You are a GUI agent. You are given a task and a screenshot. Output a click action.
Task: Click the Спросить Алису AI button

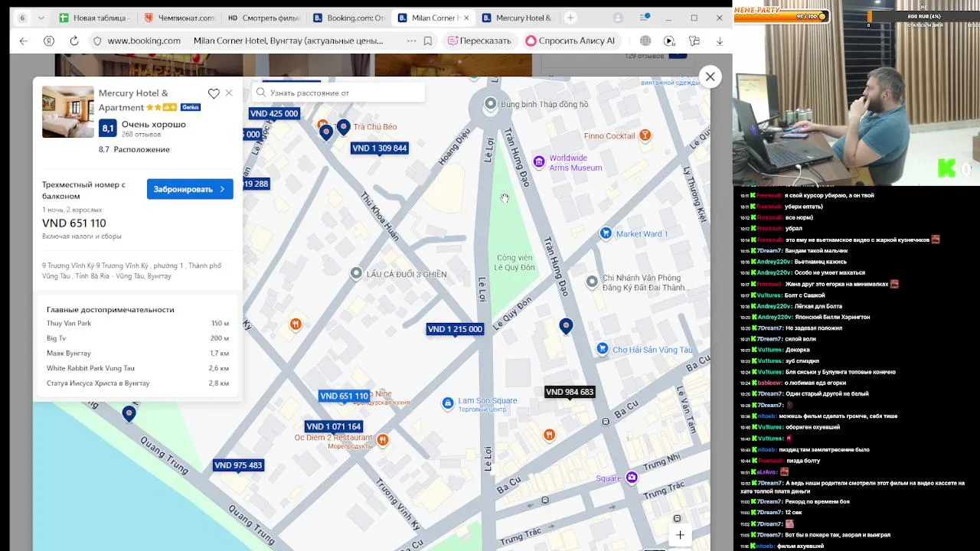[572, 41]
